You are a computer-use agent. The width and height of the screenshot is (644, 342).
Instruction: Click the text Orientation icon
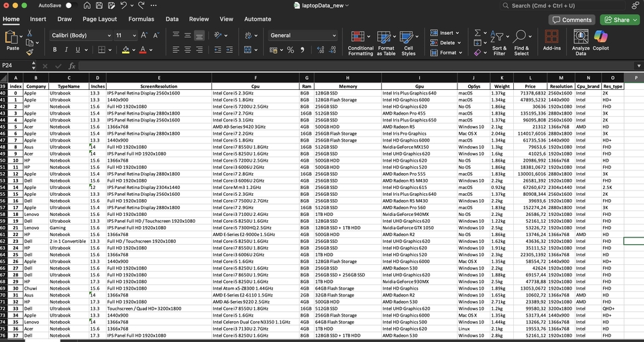(218, 36)
